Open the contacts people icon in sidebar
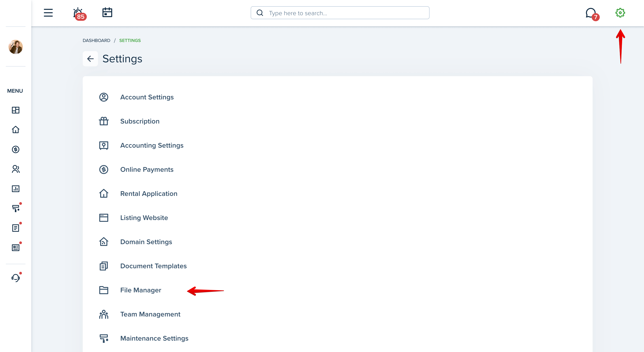The image size is (644, 352). click(x=15, y=169)
